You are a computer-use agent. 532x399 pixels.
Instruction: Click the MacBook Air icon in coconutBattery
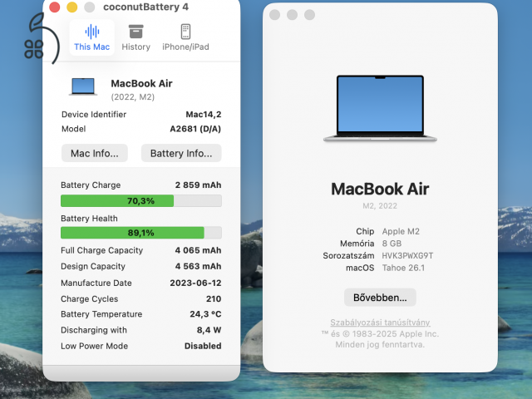pos(83,86)
